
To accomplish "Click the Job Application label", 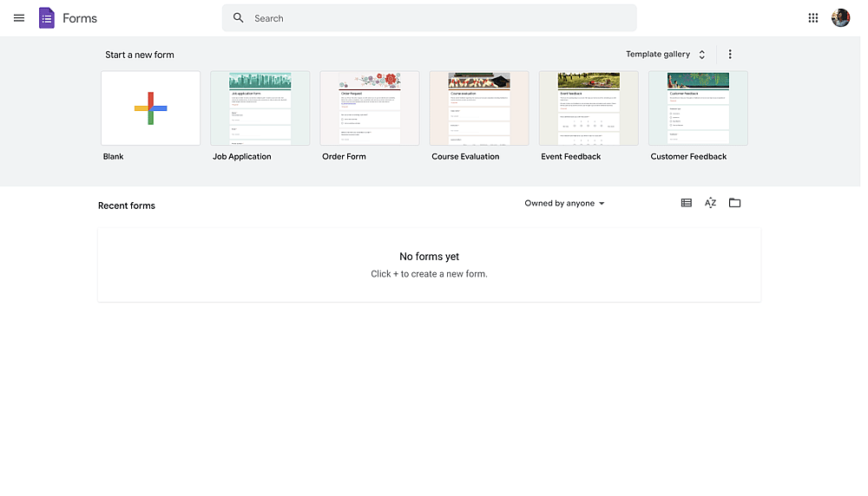I will click(x=244, y=158).
